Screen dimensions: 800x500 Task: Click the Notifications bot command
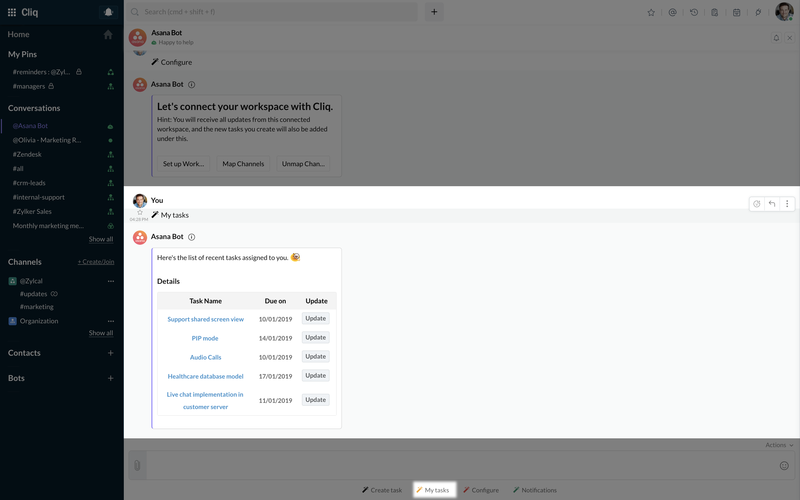coord(535,490)
